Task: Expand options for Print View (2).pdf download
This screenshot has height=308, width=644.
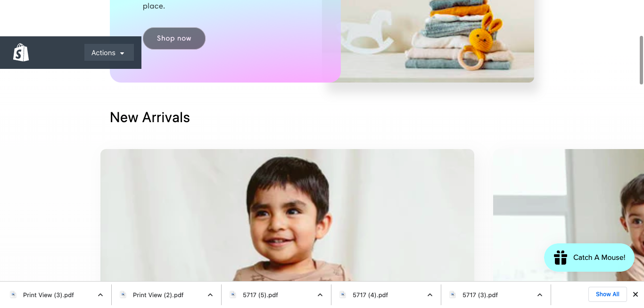Action: [x=210, y=295]
